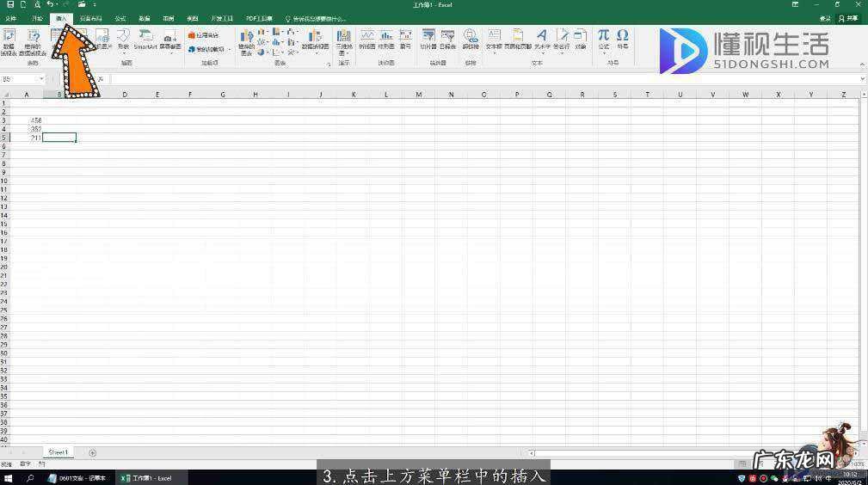Viewport: 868px width, 485px height.
Task: Click the Share button
Action: point(848,19)
